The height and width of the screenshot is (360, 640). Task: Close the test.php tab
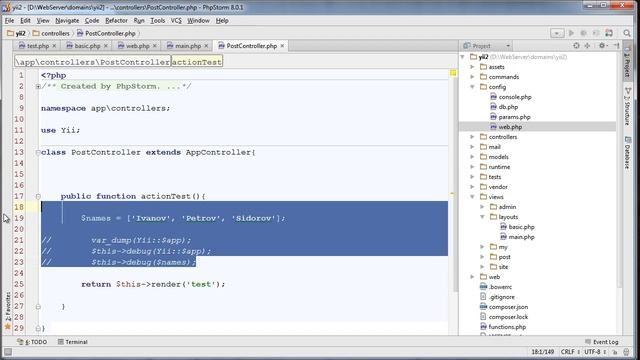54,46
